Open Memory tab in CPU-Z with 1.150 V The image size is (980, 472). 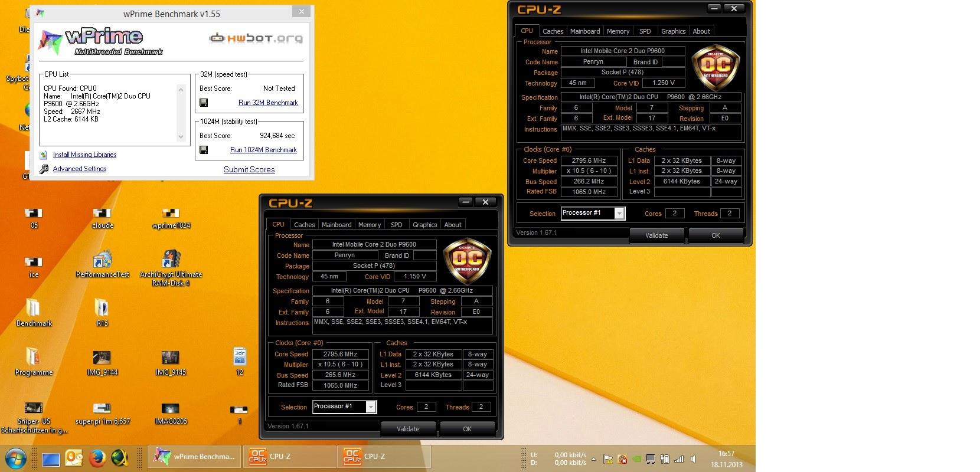(370, 225)
